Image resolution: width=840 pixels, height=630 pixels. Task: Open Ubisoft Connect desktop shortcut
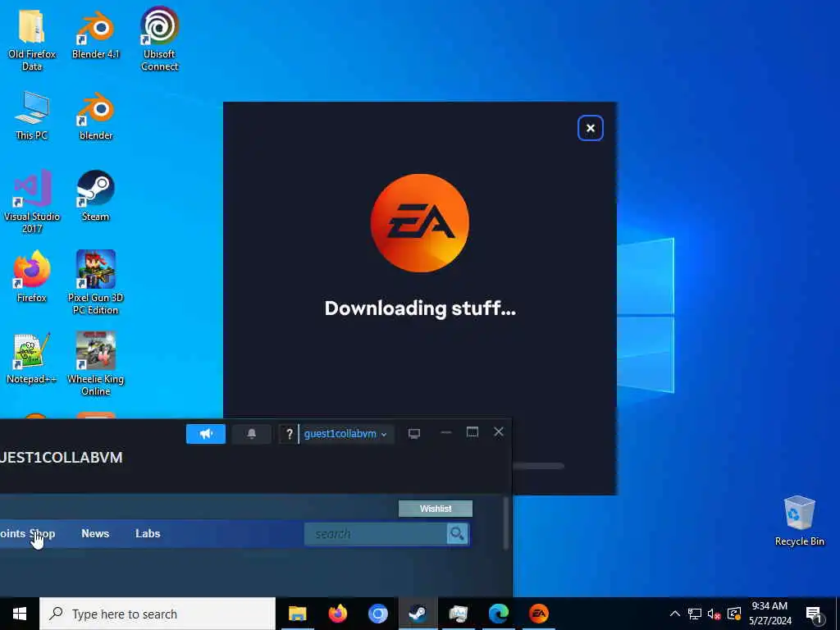pyautogui.click(x=160, y=39)
